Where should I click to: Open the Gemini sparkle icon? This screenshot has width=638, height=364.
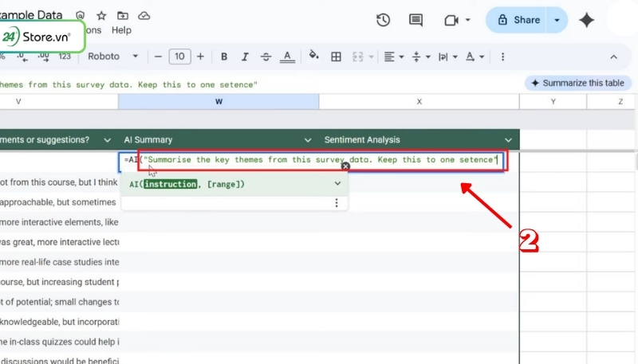point(586,20)
